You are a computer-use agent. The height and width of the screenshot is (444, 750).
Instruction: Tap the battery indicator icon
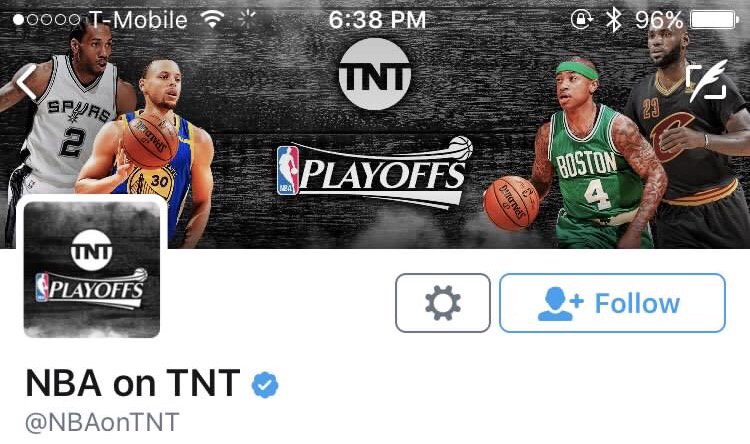pyautogui.click(x=715, y=20)
